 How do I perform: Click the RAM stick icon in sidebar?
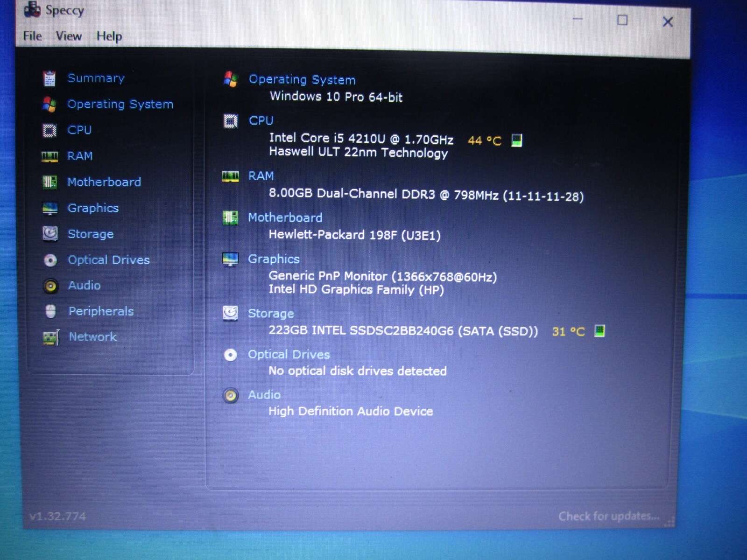click(x=49, y=156)
